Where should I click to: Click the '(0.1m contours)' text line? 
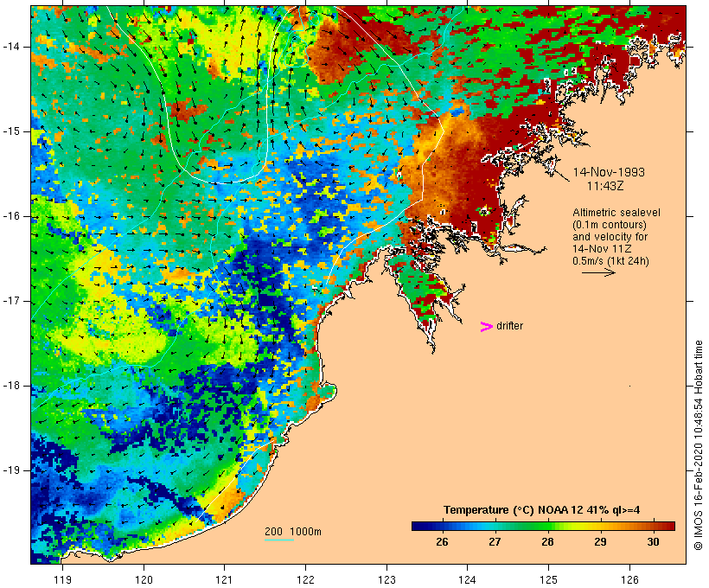pyautogui.click(x=610, y=225)
